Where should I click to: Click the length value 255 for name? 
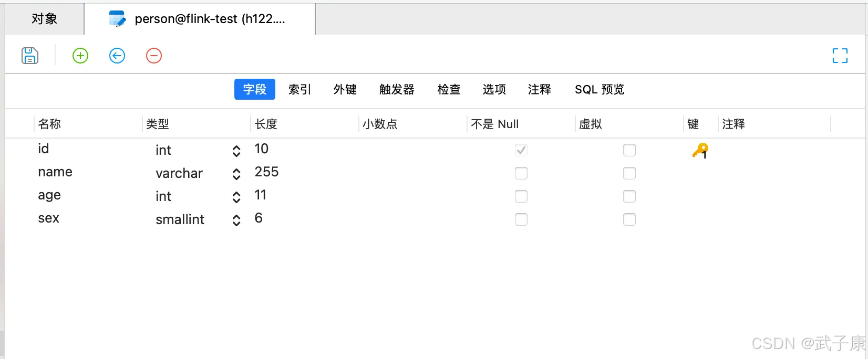click(x=266, y=172)
